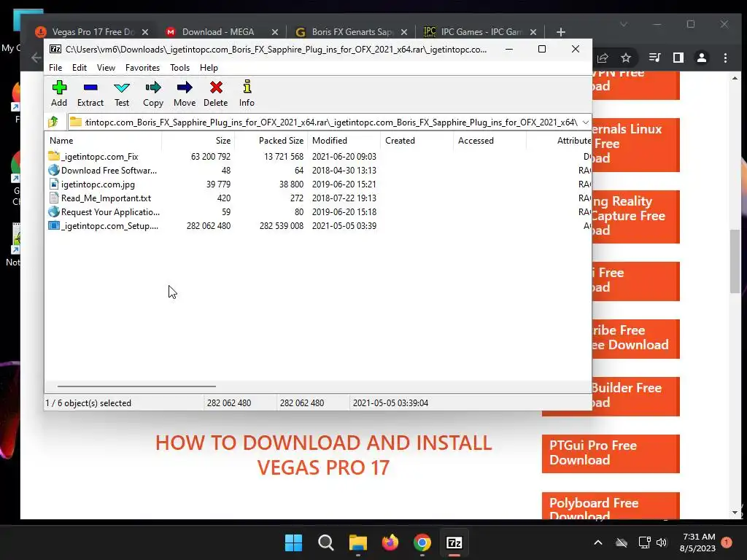
Task: Show hidden system tray icons
Action: [x=598, y=542]
